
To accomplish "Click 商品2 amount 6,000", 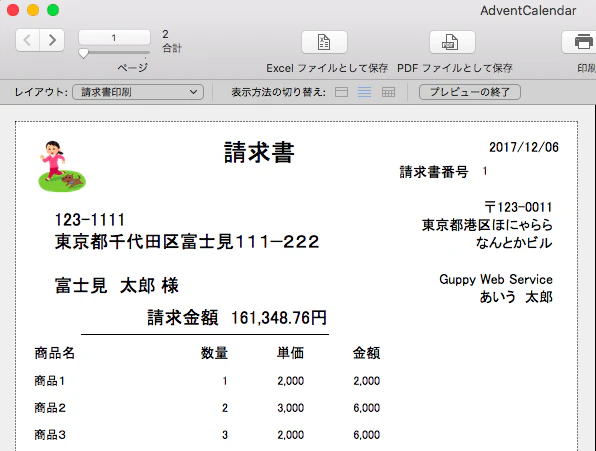I will point(367,408).
